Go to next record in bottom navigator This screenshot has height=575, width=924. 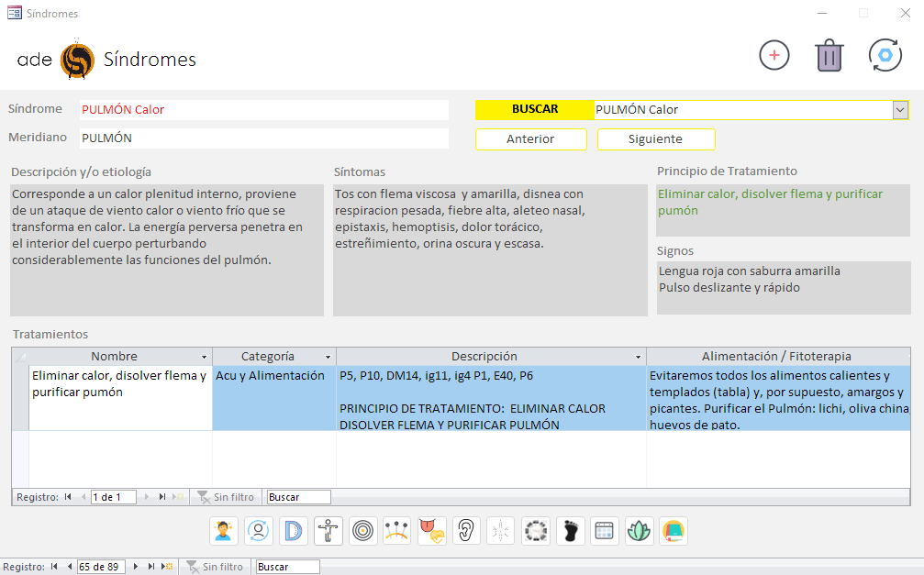point(137,567)
